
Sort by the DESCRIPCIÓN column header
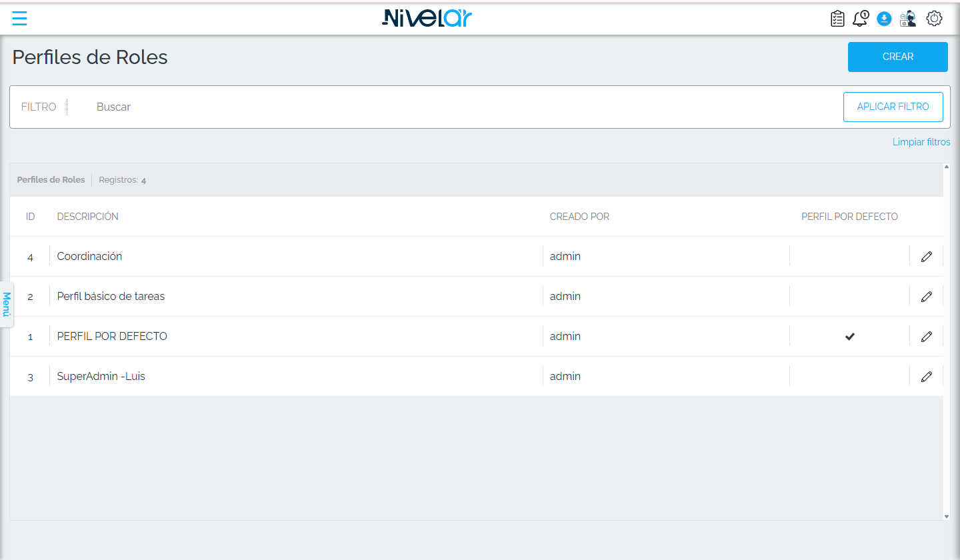(88, 217)
